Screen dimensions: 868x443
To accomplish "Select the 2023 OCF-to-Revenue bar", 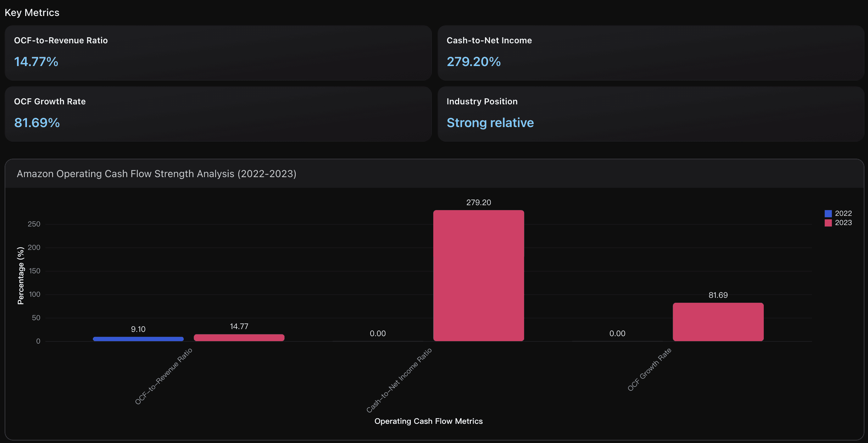I will (239, 338).
